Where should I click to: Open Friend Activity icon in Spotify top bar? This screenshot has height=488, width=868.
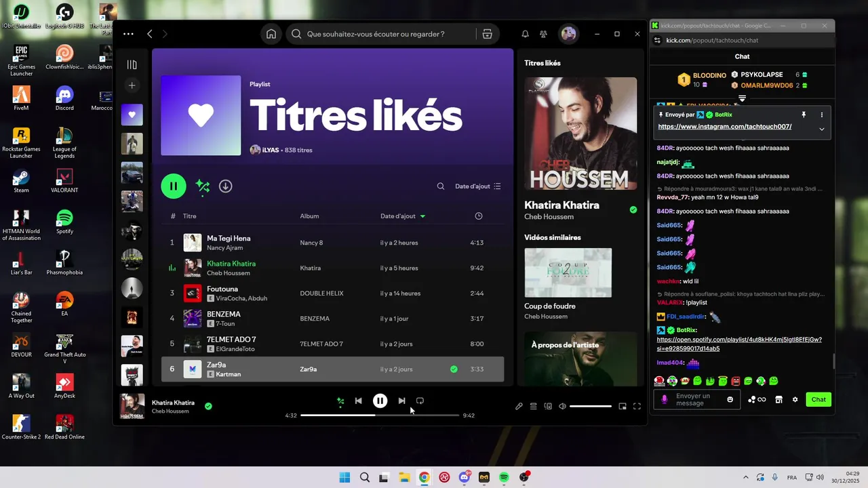pos(543,34)
